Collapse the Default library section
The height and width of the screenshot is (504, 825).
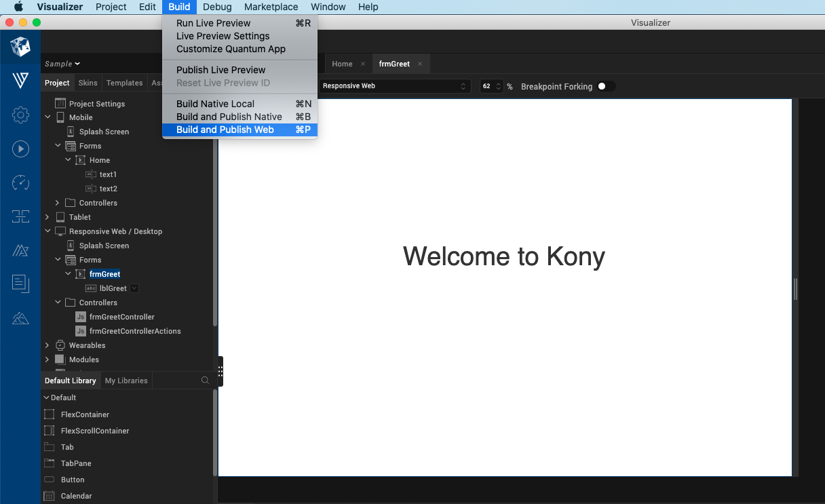click(47, 398)
